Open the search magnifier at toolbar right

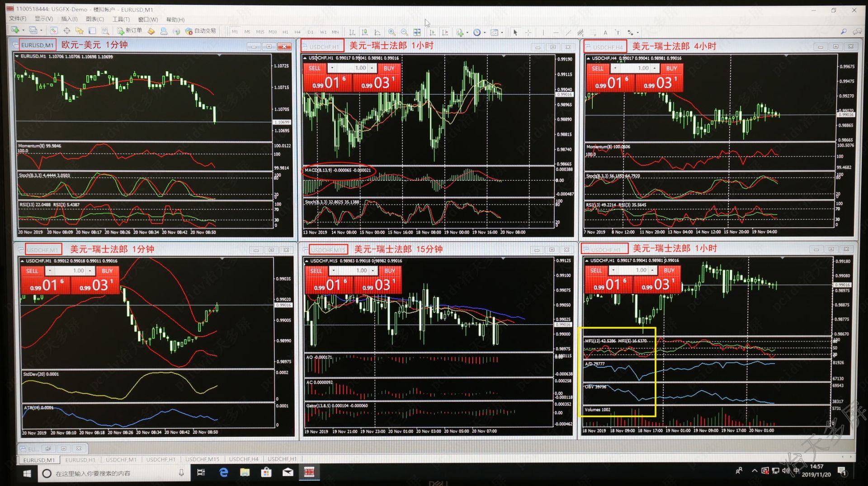click(843, 32)
